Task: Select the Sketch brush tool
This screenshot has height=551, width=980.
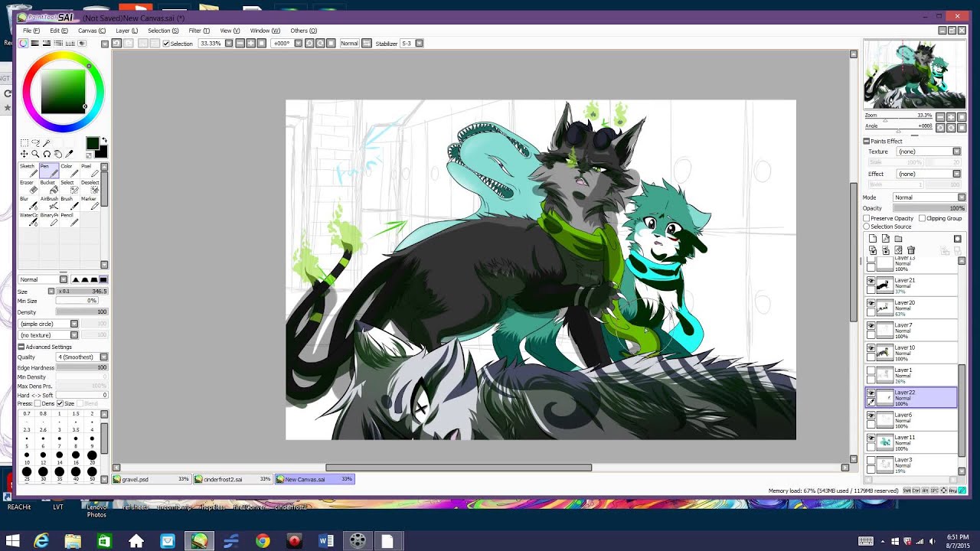Action: pyautogui.click(x=28, y=171)
